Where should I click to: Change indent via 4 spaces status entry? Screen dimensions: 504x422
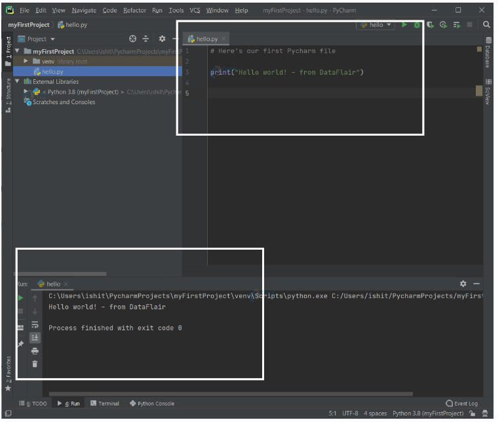point(375,413)
